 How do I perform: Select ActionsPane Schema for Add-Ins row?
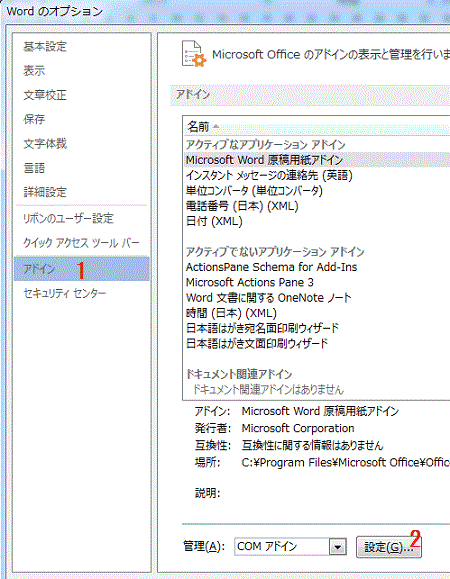point(271,267)
